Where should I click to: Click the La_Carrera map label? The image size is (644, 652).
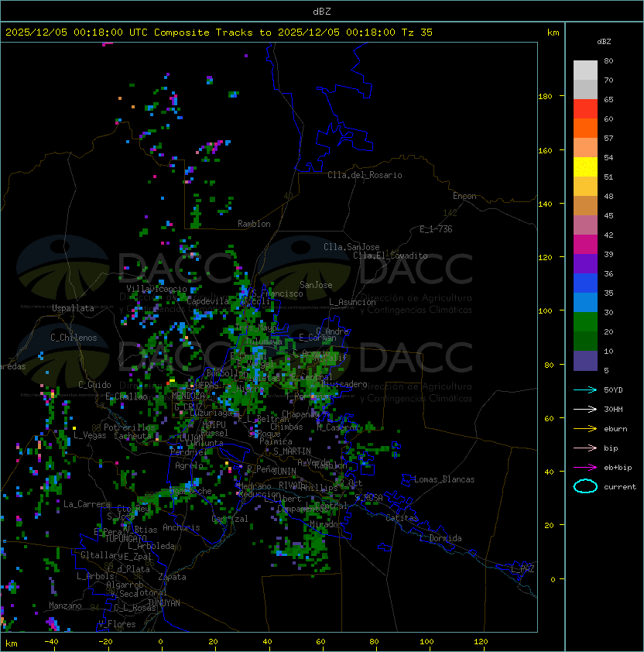click(87, 504)
